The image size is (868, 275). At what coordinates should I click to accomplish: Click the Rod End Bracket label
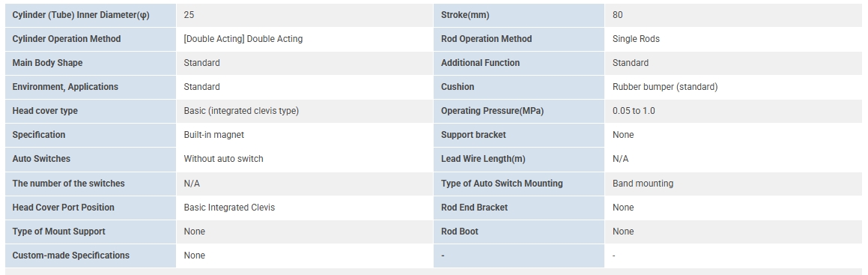coord(474,208)
